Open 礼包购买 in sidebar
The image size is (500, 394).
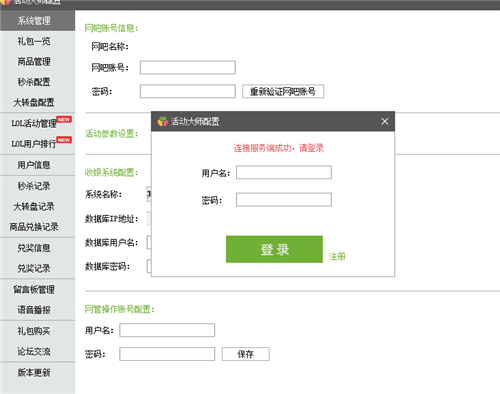pos(34,331)
